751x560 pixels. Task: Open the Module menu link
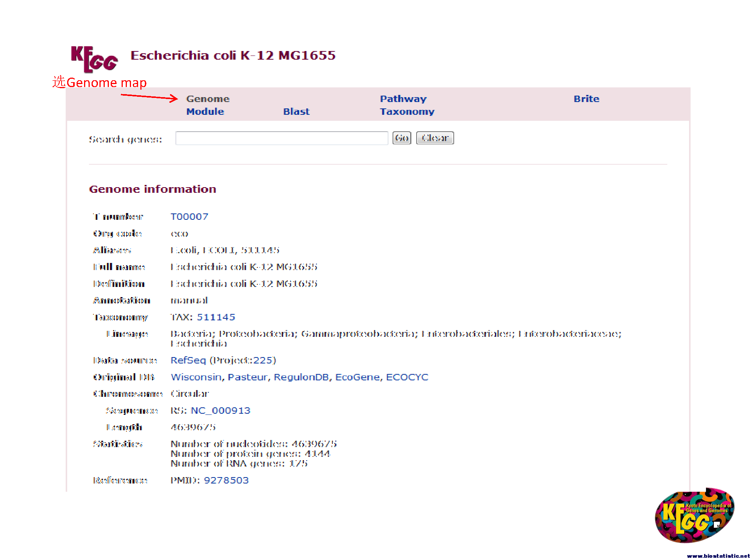(x=205, y=112)
